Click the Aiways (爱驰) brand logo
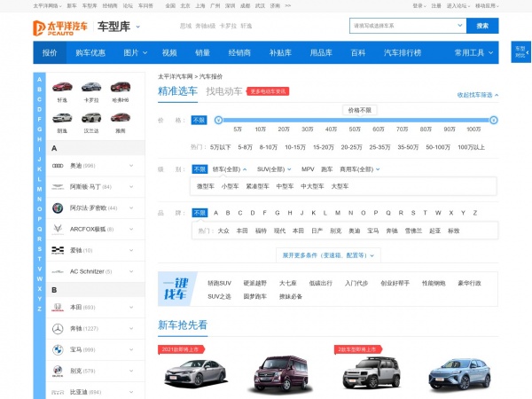This screenshot has width=532, height=399. point(58,250)
